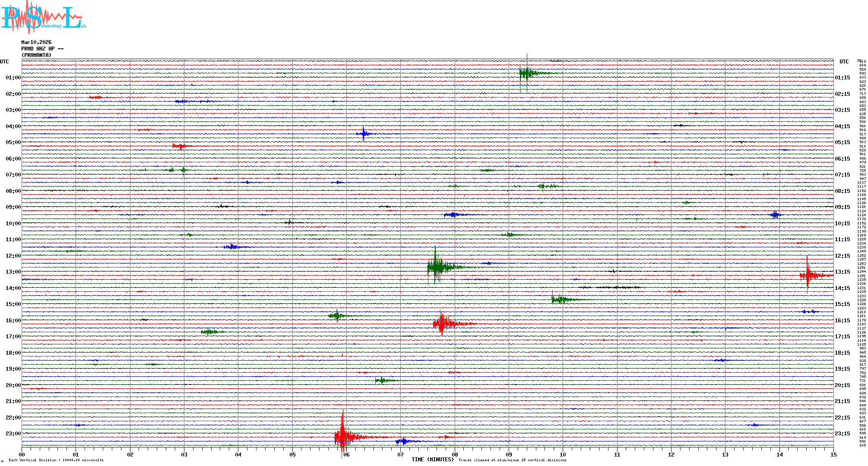Click the green event spike in the 00:45 row

click(x=526, y=72)
